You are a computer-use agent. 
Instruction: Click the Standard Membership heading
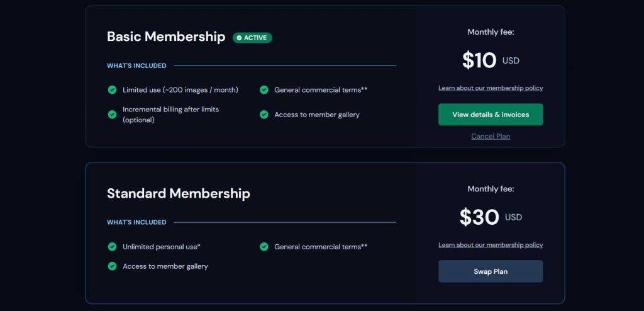[x=179, y=193]
